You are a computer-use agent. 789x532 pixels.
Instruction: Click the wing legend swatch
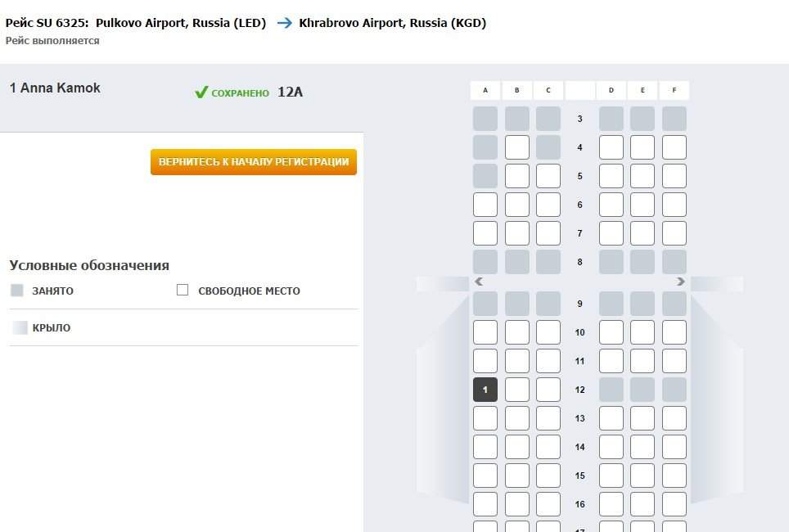(20, 327)
